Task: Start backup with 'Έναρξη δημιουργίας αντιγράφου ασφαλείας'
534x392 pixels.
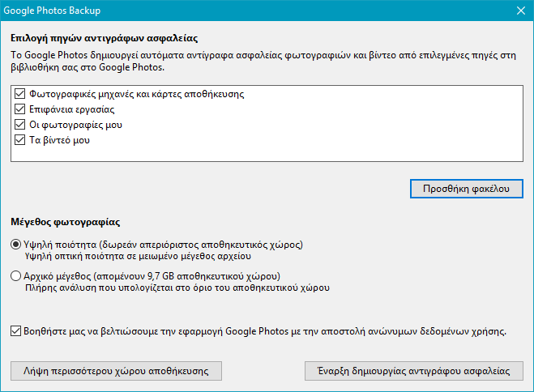Action: point(413,371)
